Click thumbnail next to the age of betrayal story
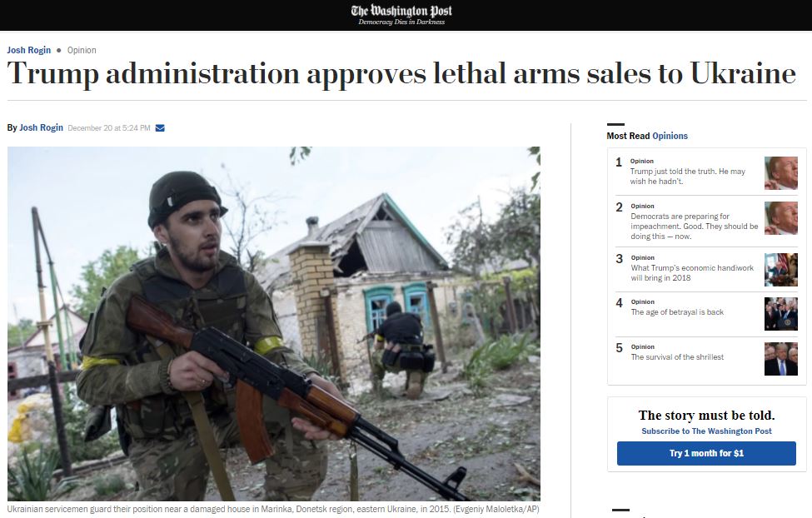Viewport: 812px width, 518px height. pos(781,313)
